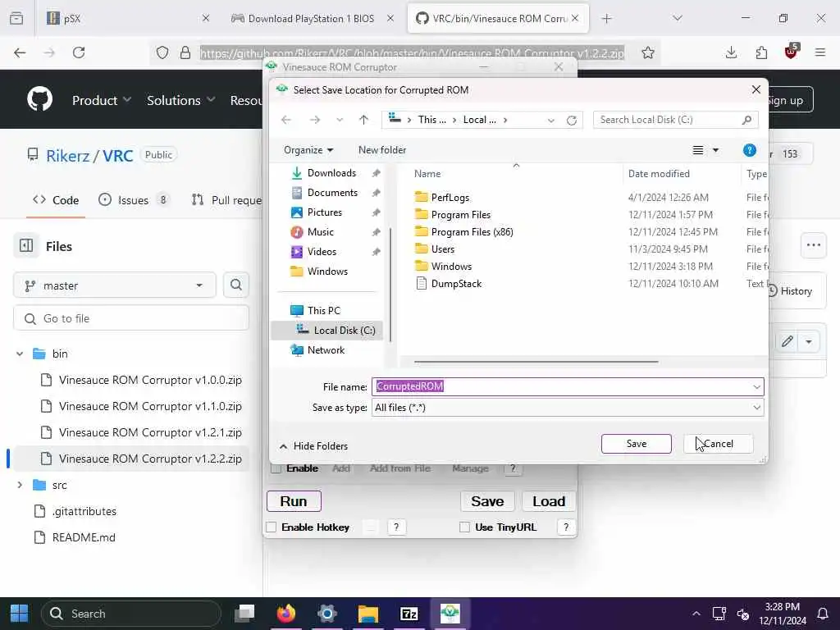Image resolution: width=840 pixels, height=630 pixels.
Task: Toggle the Enable checkbox in Corruptor
Action: pyautogui.click(x=276, y=468)
